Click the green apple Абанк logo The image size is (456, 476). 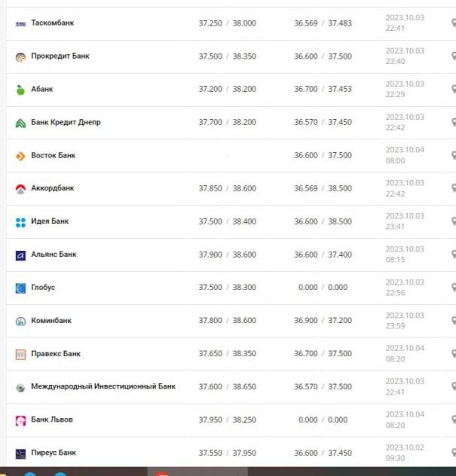(x=20, y=90)
